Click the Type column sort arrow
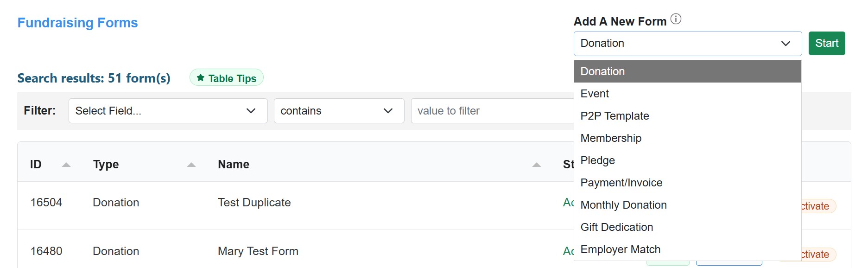 (191, 165)
